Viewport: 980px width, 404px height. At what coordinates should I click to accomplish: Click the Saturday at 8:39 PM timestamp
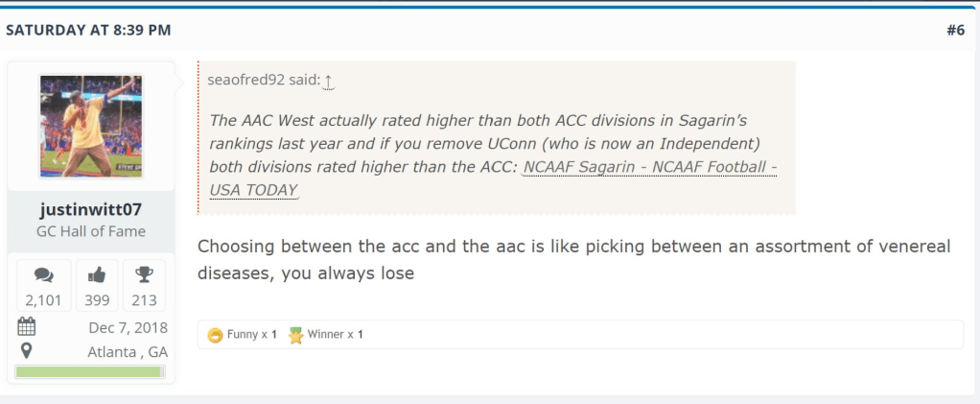click(x=88, y=30)
